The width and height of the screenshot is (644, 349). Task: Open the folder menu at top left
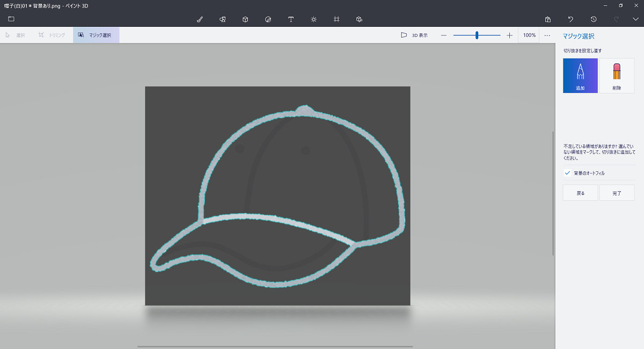click(x=11, y=19)
